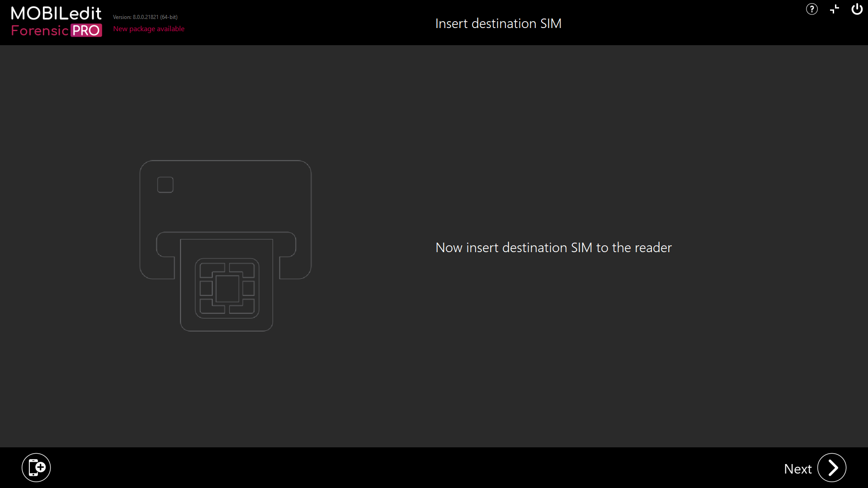Viewport: 868px width, 488px height.
Task: Click the MOBILedit Forensic PRO logo
Action: pos(56,21)
